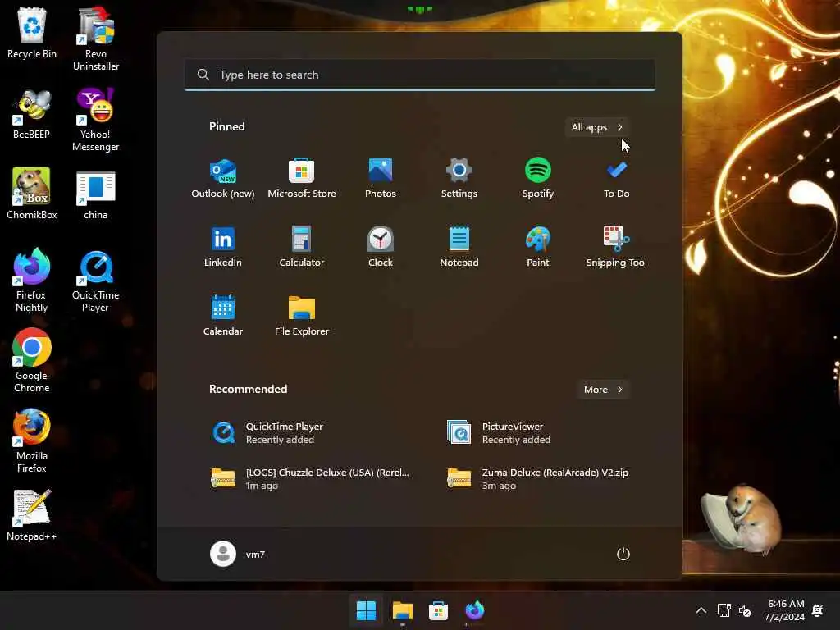
Task: Click the muted volume tray icon
Action: pos(745,610)
